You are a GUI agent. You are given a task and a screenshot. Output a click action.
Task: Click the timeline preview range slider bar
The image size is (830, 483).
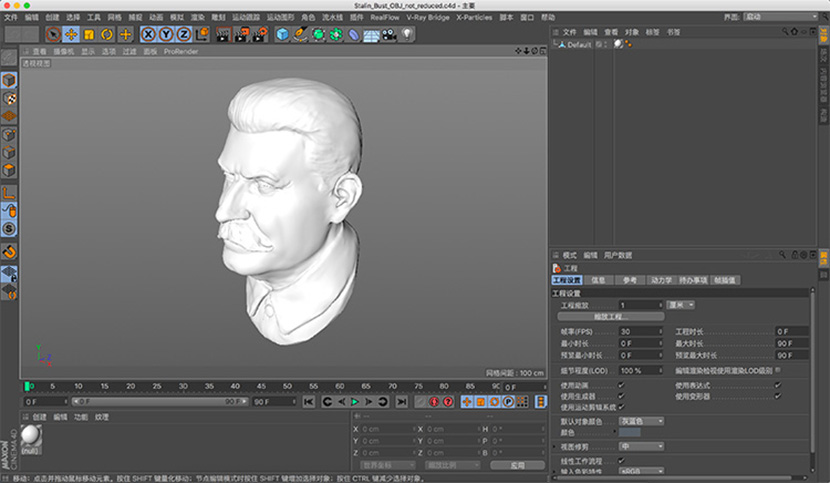(160, 401)
